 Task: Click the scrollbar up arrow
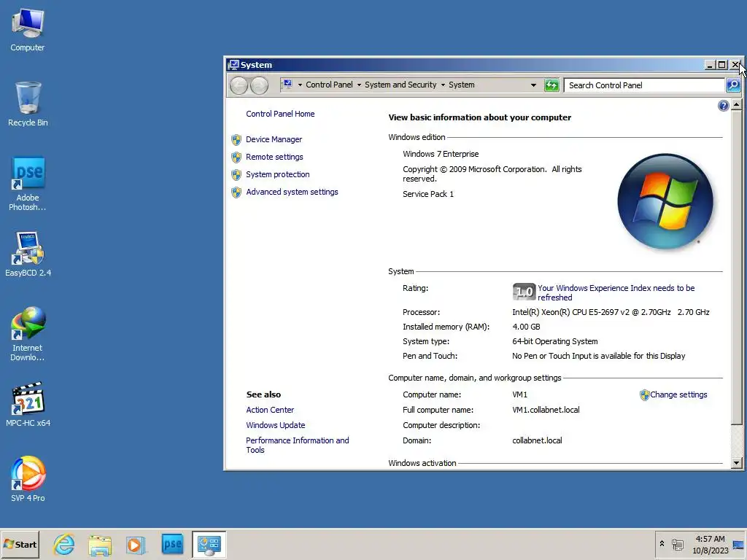(737, 104)
